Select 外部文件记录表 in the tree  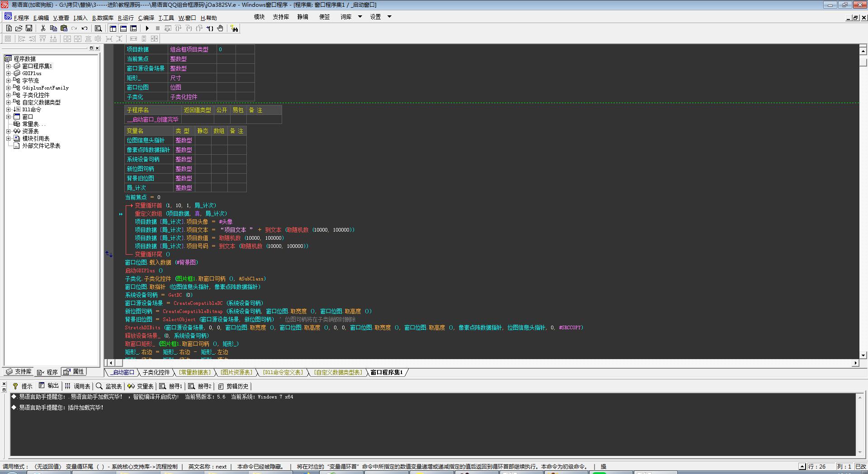[x=41, y=146]
